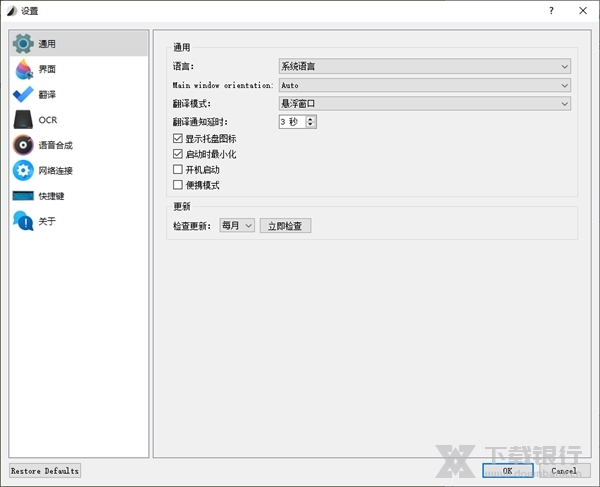Image resolution: width=600 pixels, height=487 pixels.
Task: Open the 检查更新 frequency dropdown 每月
Action: (x=238, y=226)
